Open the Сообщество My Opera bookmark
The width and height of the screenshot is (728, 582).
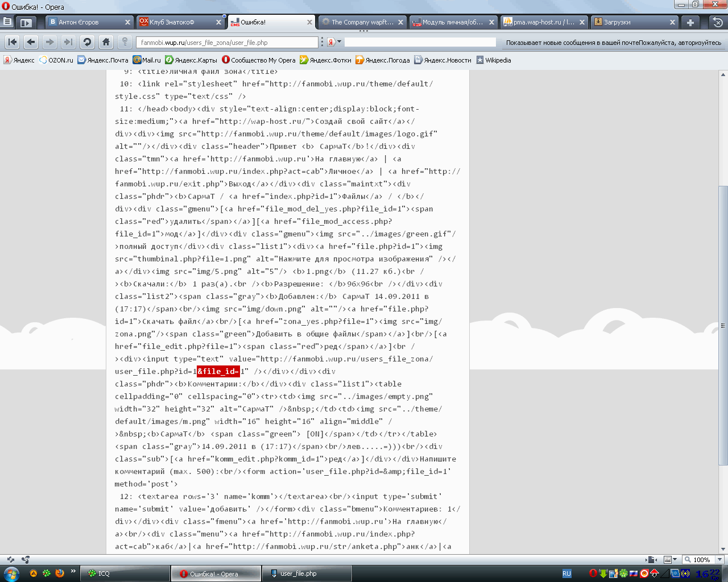259,60
